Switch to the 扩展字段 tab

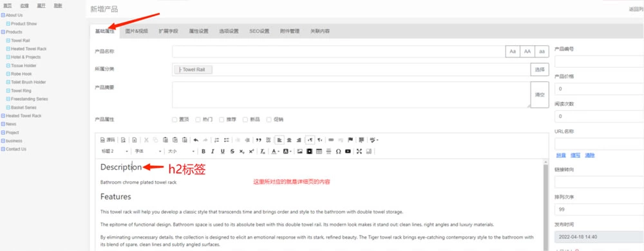(168, 31)
